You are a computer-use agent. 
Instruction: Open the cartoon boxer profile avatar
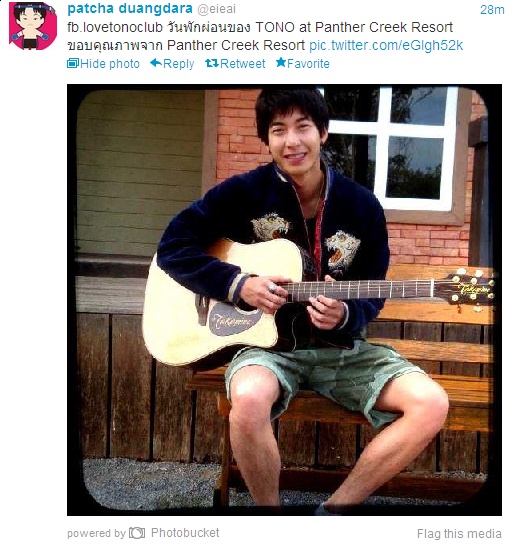(x=33, y=25)
